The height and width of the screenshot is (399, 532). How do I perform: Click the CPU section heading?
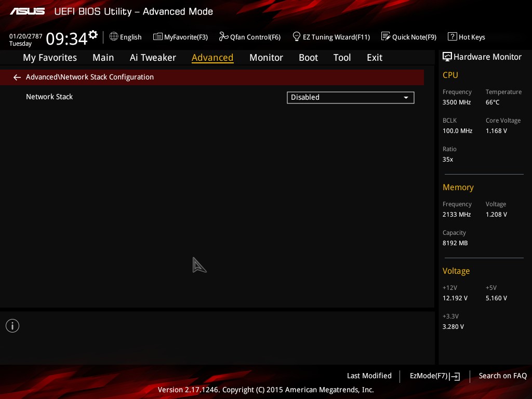tap(450, 75)
